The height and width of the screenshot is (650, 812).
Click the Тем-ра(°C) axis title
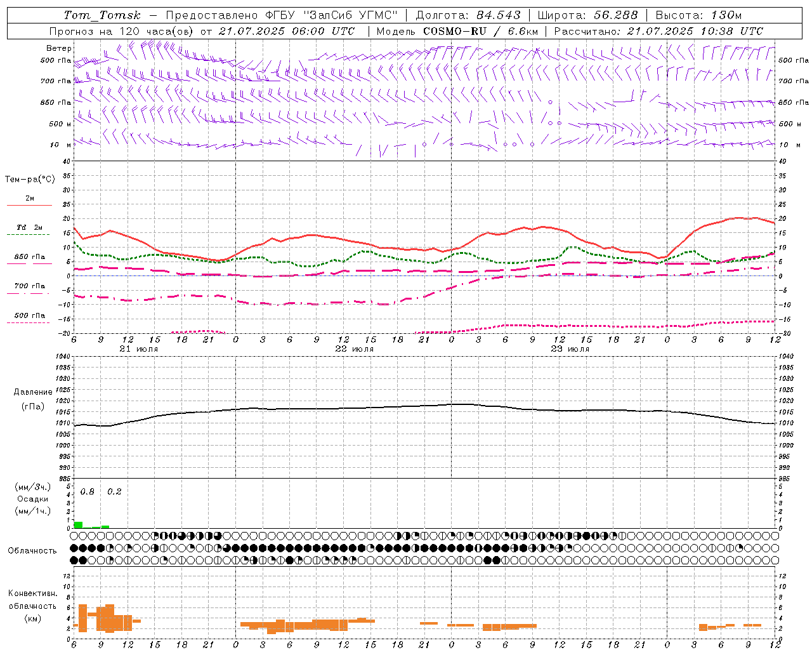pyautogui.click(x=30, y=180)
